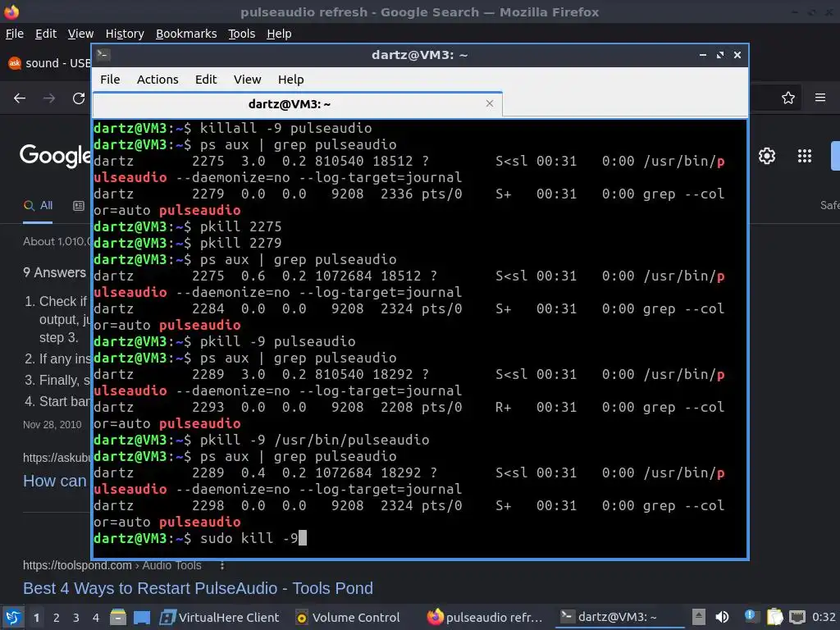Reload the Firefox page
Screen dimensions: 840x630
(x=79, y=98)
